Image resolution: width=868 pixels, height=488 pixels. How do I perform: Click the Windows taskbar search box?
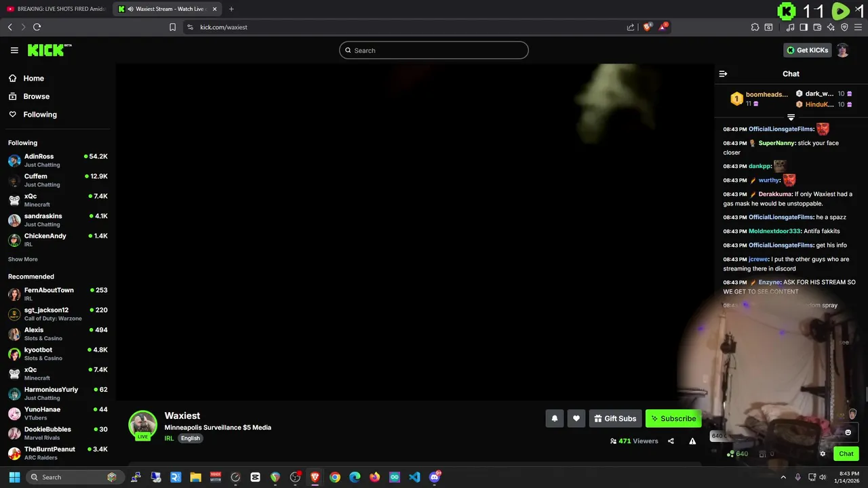tap(75, 477)
